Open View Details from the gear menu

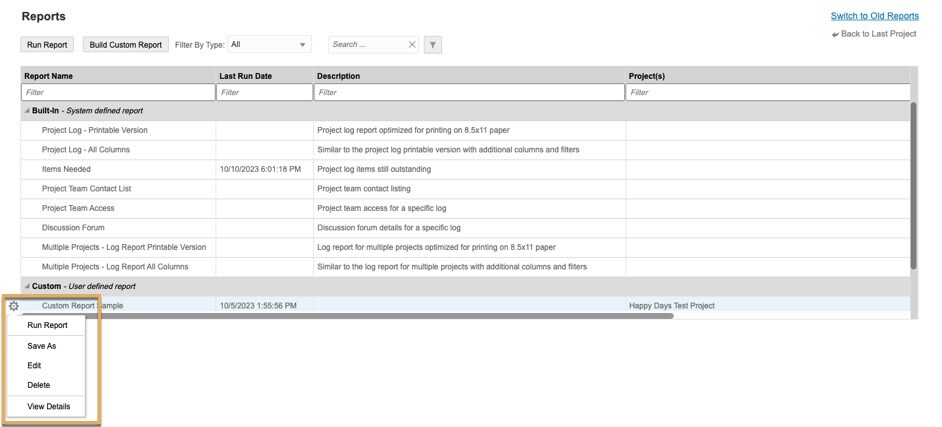point(49,407)
